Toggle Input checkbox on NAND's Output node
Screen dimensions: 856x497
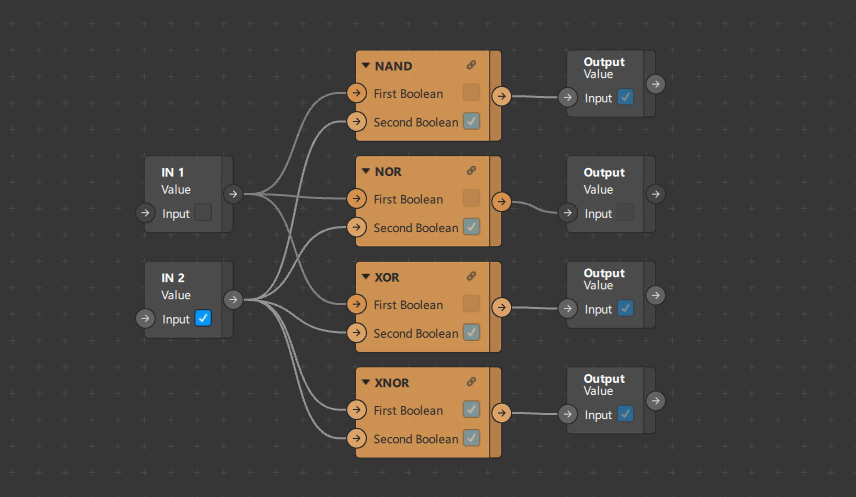tap(626, 97)
